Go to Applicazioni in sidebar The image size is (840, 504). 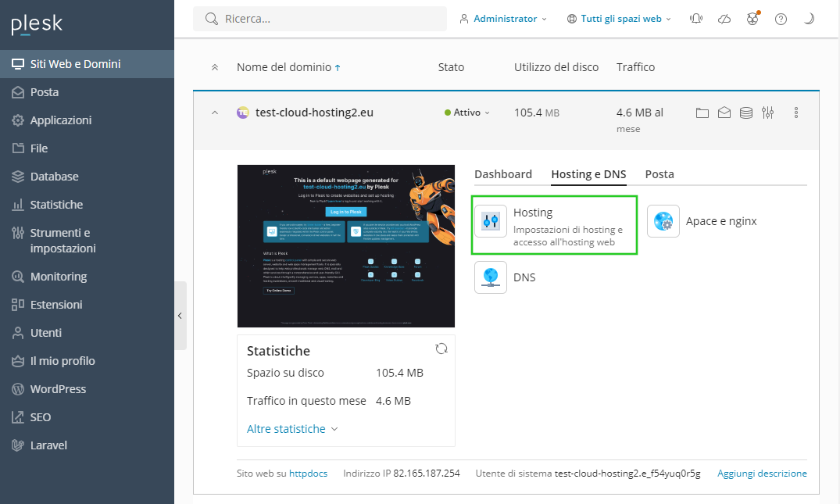[x=87, y=120]
